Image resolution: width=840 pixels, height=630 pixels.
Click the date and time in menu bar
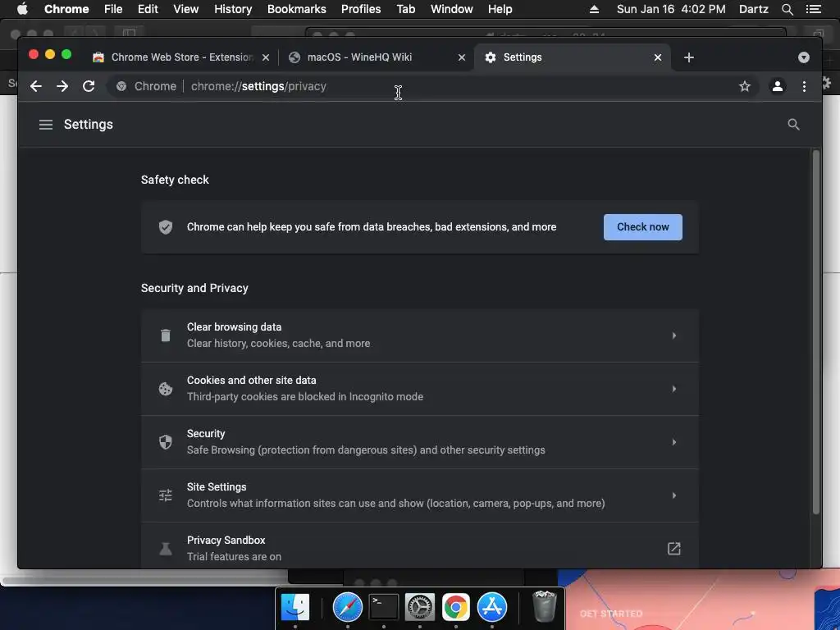coord(671,9)
